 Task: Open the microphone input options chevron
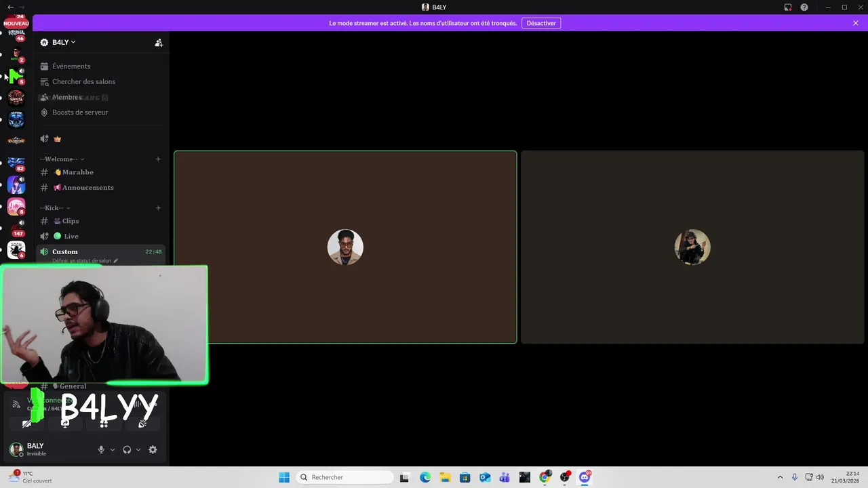113,449
